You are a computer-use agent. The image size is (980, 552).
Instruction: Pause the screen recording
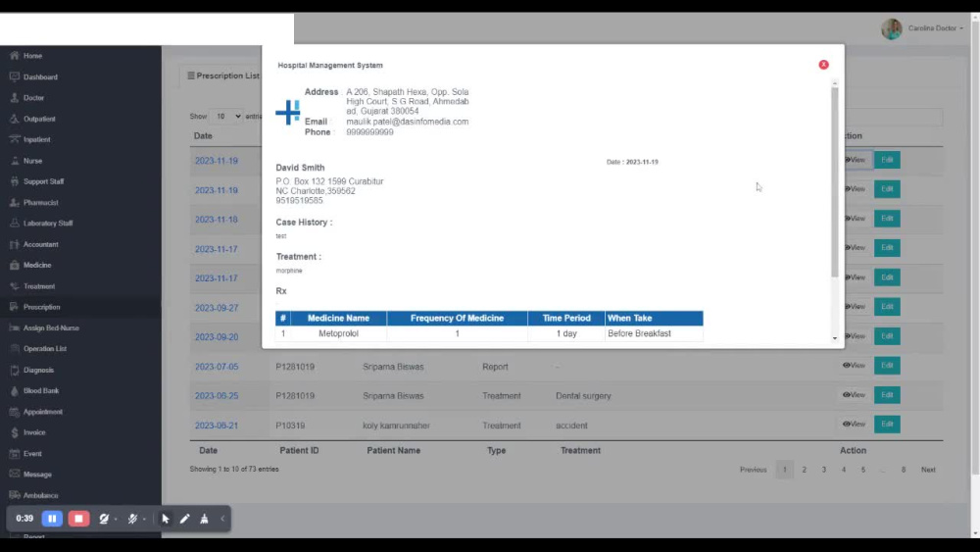pos(53,519)
